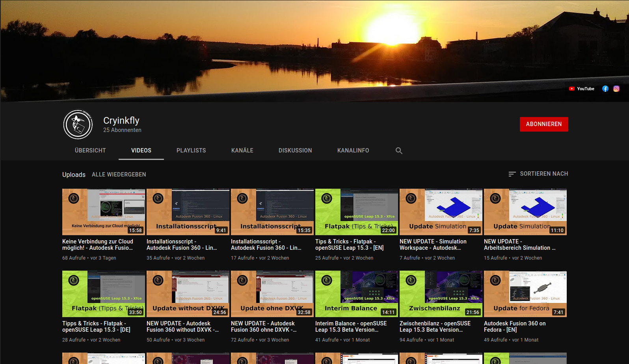629x364 pixels.
Task: Open the Keine Verbindung zur Cloud thumbnail
Action: click(104, 212)
